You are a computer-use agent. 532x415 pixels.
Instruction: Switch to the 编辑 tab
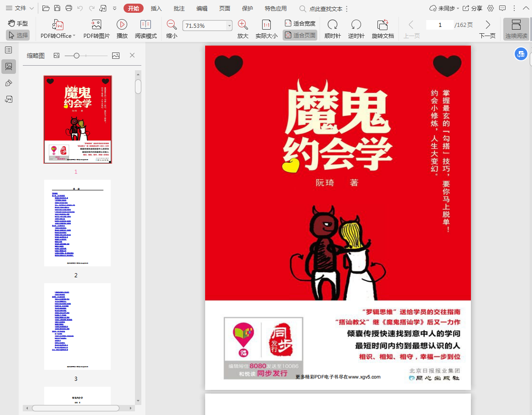(x=201, y=8)
